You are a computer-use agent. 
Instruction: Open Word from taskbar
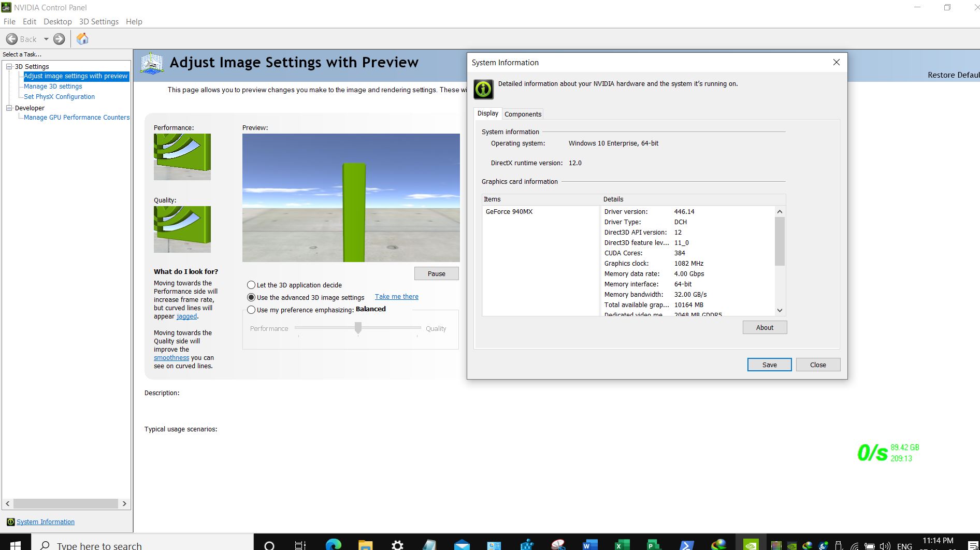pos(589,545)
